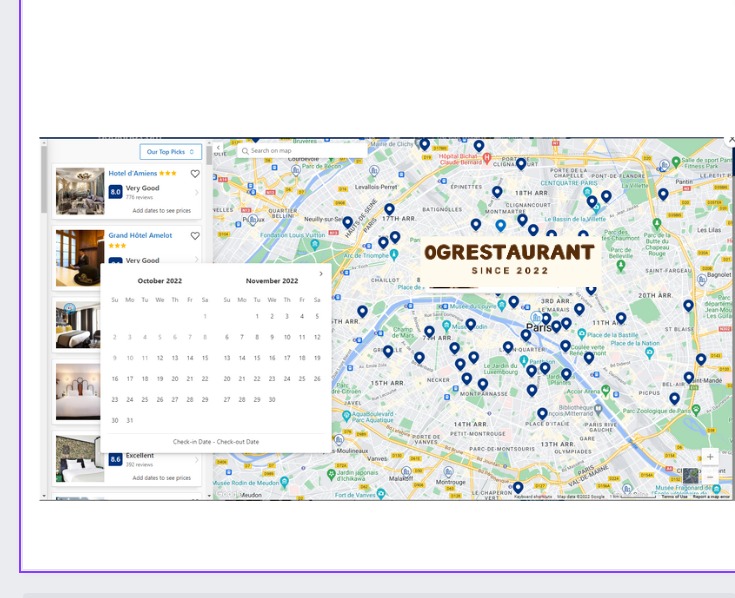Select the hotel pin at Place d'Italie
The image size is (735, 598).
point(542,414)
